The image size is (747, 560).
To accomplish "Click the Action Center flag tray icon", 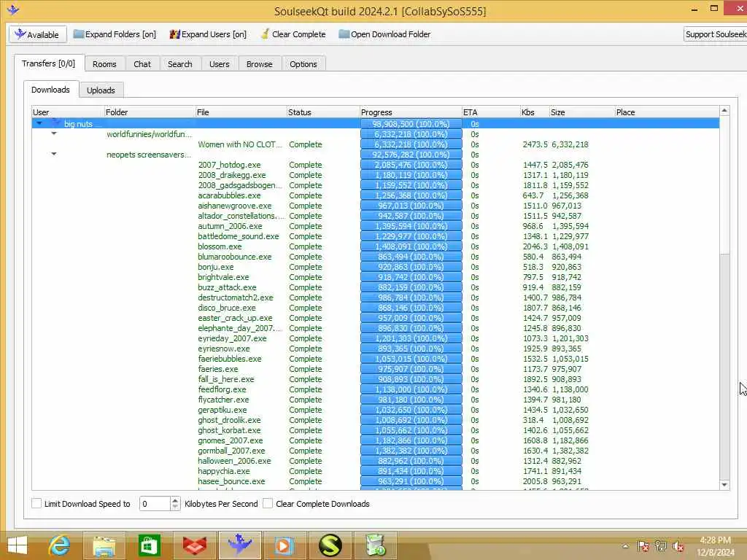I will click(643, 546).
